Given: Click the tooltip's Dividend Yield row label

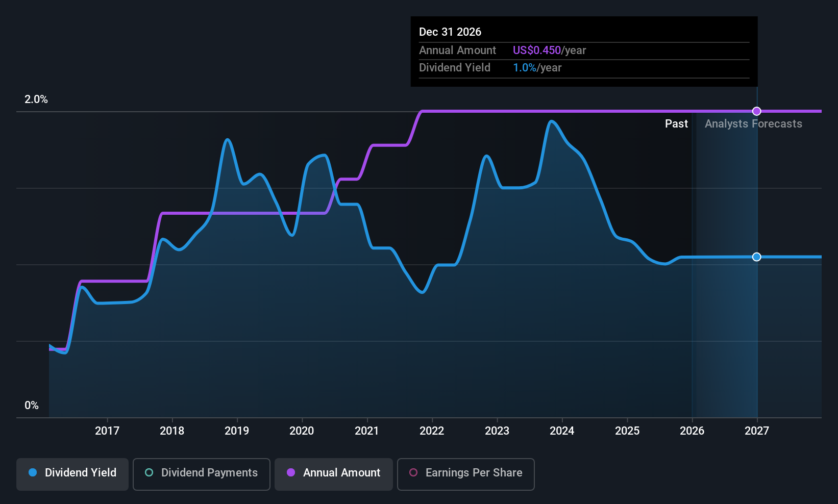Looking at the screenshot, I should pyautogui.click(x=455, y=68).
